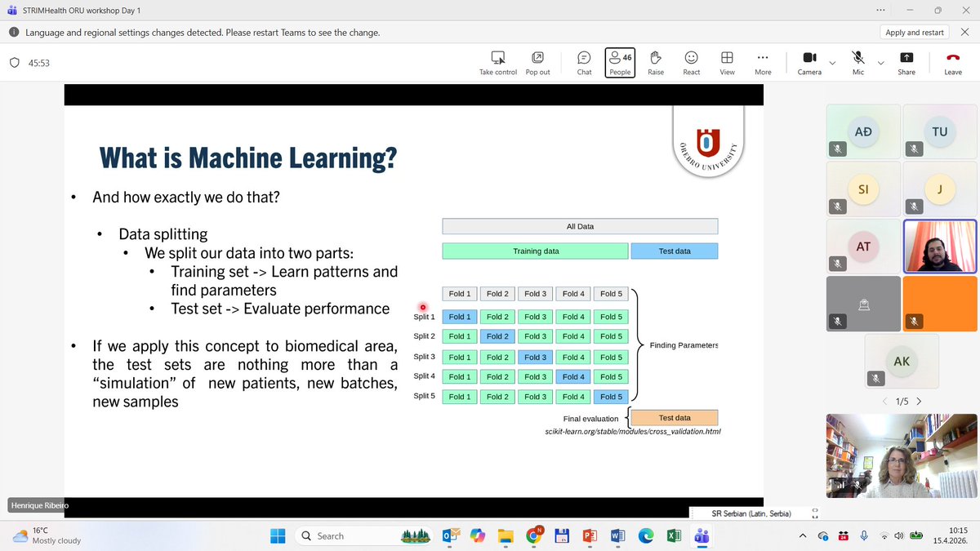This screenshot has height=551, width=980.
Task: Click the scikit-learn.org cross_validation link text
Action: 633,430
